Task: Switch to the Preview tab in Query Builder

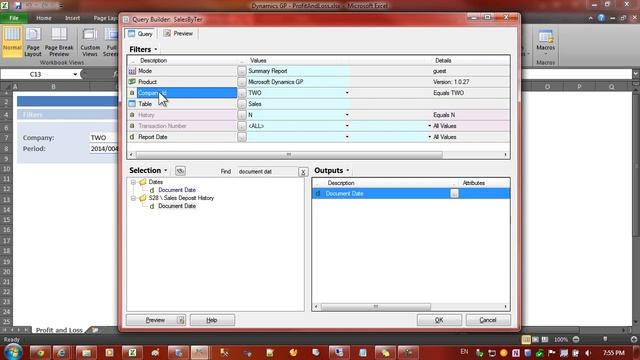Action: 178,33
